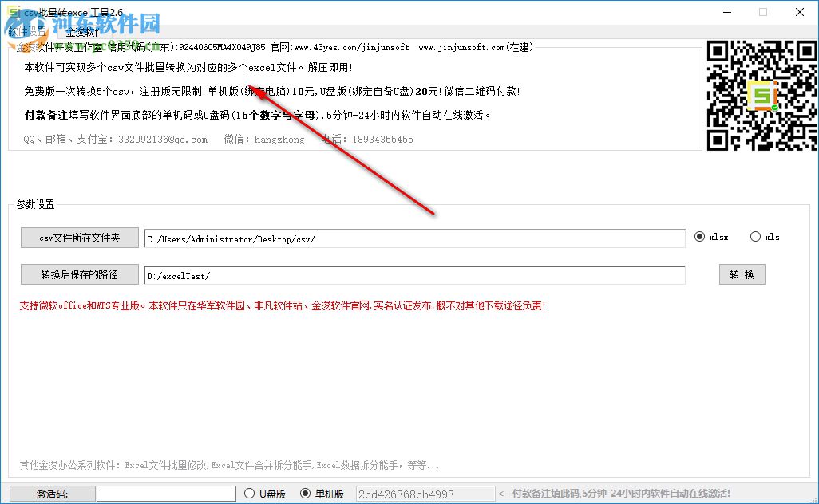819x504 pixels.
Task: Click inside the csv source folder path field
Action: (414, 237)
